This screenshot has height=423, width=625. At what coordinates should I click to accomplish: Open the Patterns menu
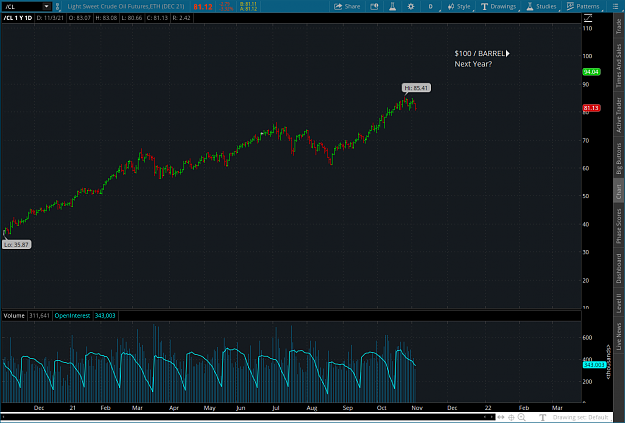click(583, 6)
